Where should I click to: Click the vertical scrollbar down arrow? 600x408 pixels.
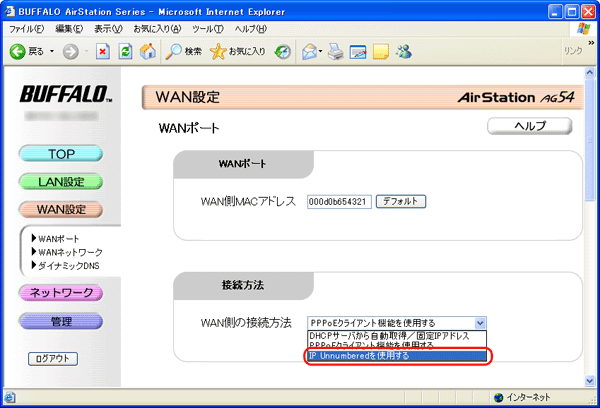[x=590, y=381]
